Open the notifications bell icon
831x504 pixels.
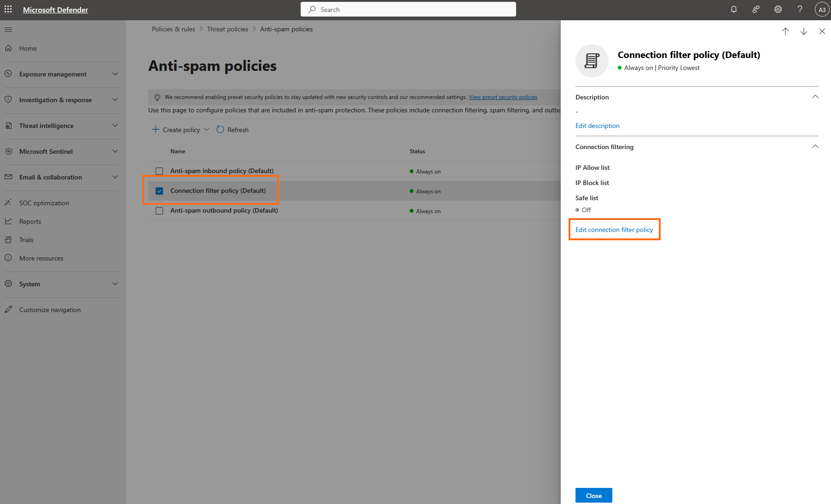pyautogui.click(x=734, y=9)
